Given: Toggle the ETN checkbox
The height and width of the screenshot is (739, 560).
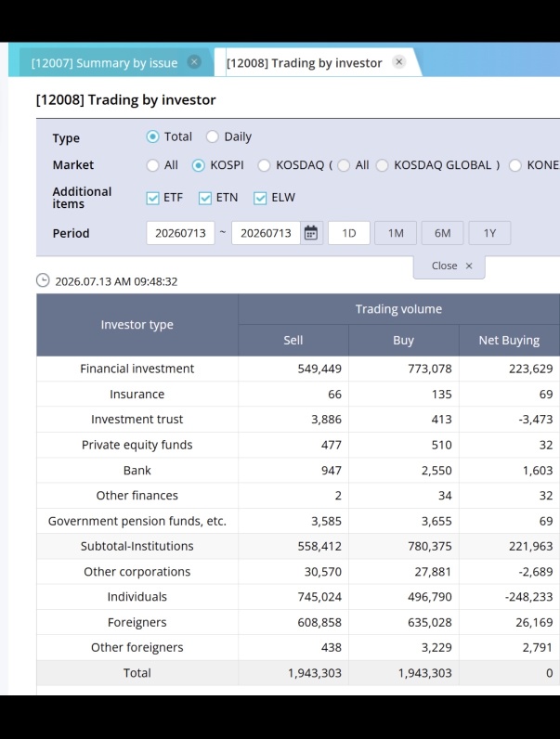Looking at the screenshot, I should (205, 198).
